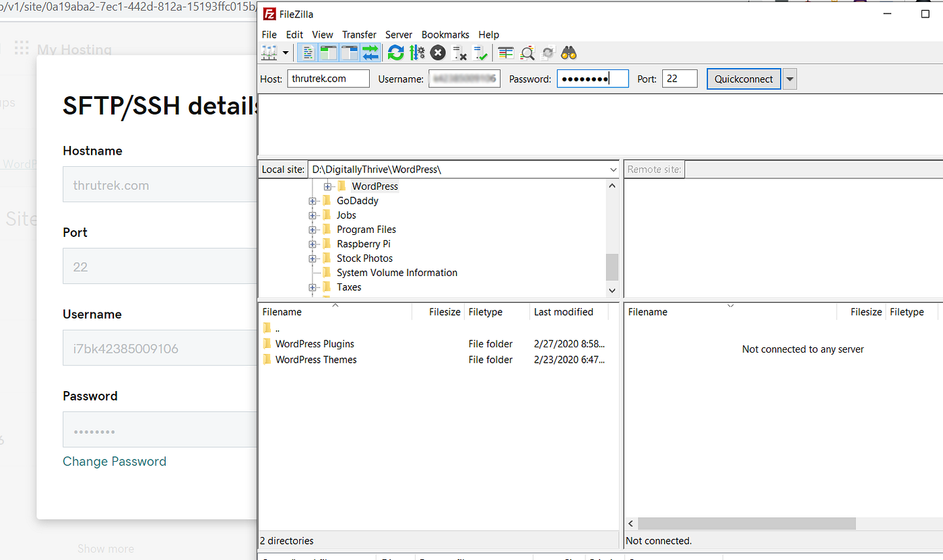The width and height of the screenshot is (943, 560).
Task: Open Quickconnect history dropdown arrow
Action: 789,79
